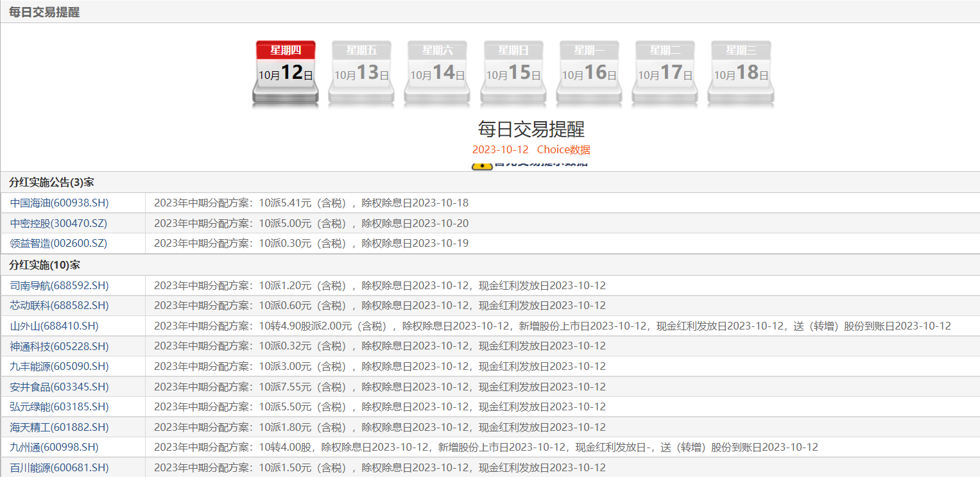980x477 pixels.
Task: Open 海天精工(601882.SH) stock link
Action: tap(59, 428)
